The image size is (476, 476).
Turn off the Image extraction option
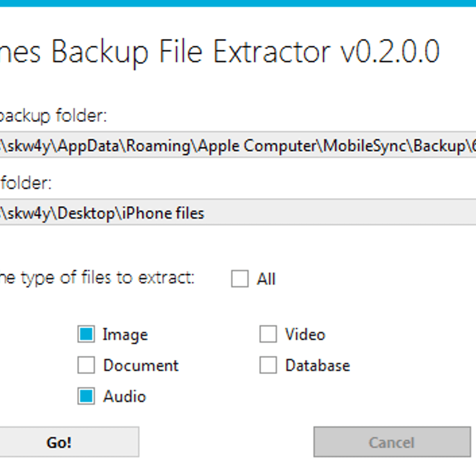coord(86,334)
